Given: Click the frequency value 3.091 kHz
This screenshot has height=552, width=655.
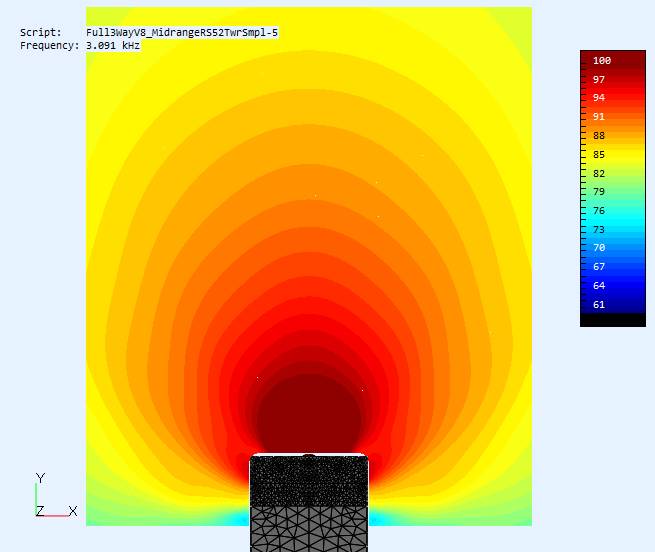Looking at the screenshot, I should 113,46.
